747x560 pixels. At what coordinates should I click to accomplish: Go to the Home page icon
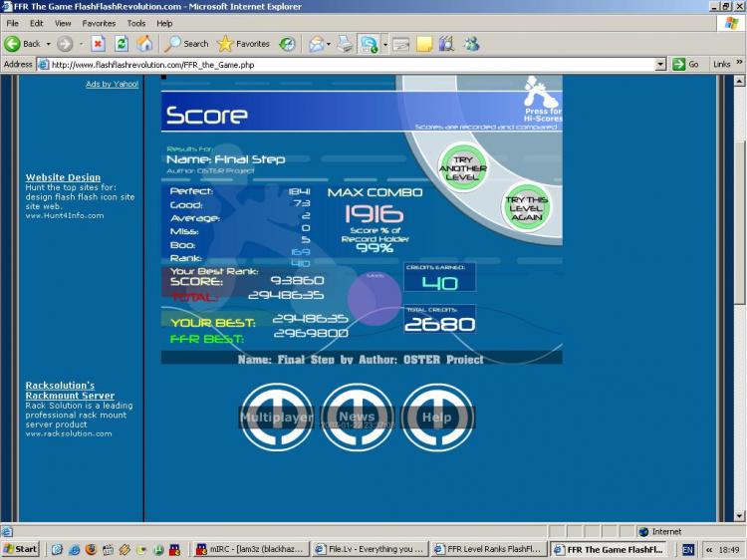(144, 44)
